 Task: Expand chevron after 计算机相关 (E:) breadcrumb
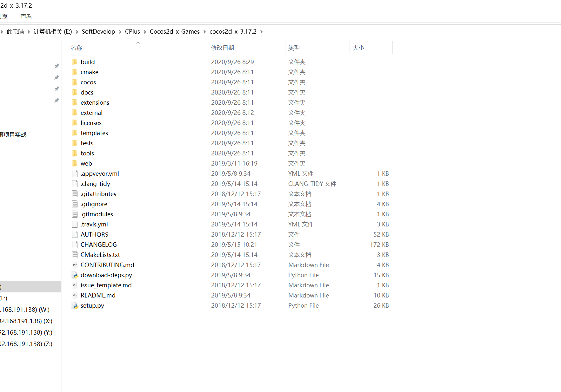tap(77, 32)
